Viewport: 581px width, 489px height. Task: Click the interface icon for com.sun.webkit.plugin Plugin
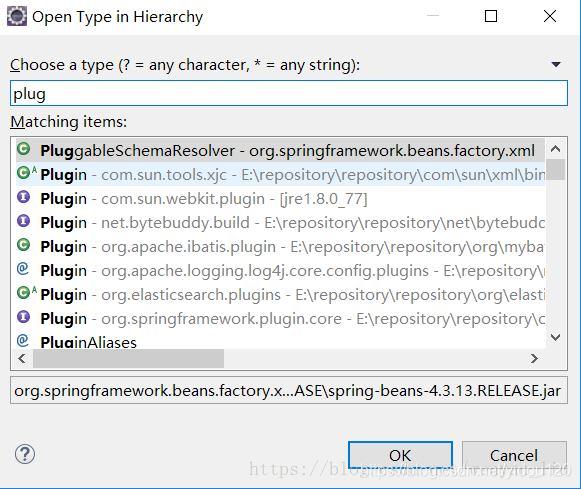click(x=24, y=197)
